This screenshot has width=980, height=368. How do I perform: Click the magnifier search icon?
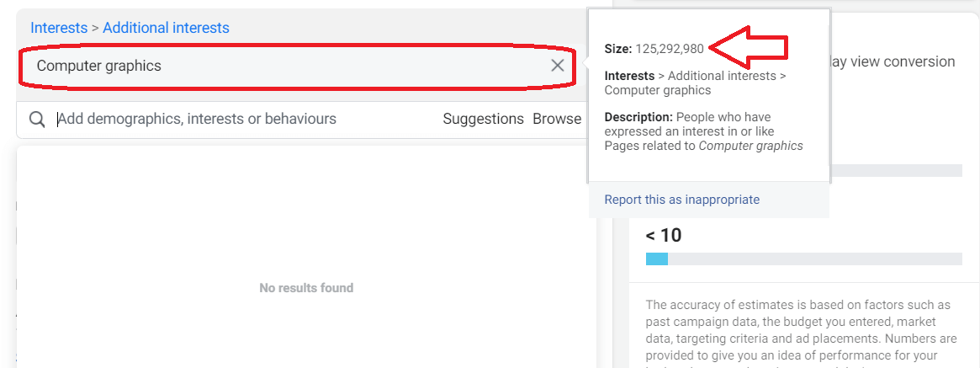37,120
